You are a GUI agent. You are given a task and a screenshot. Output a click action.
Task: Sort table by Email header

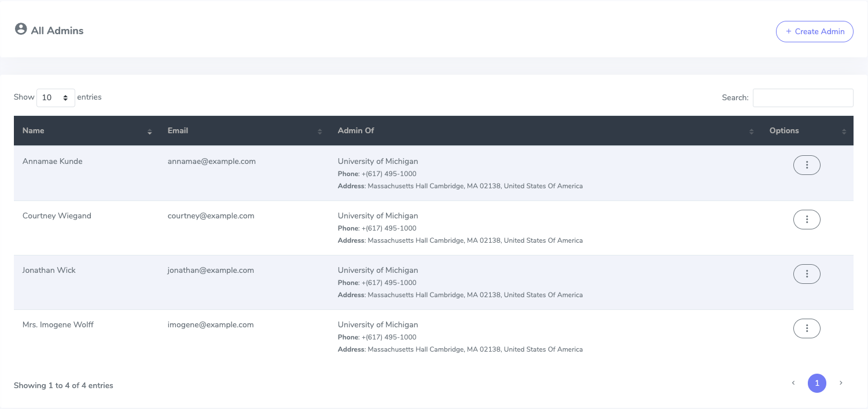pos(178,131)
